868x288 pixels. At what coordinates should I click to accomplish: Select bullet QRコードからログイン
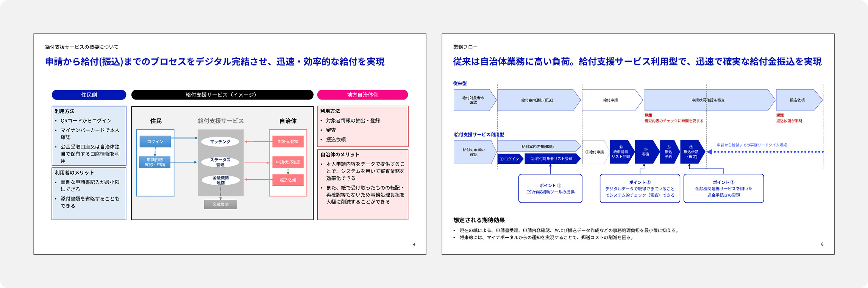[86, 121]
